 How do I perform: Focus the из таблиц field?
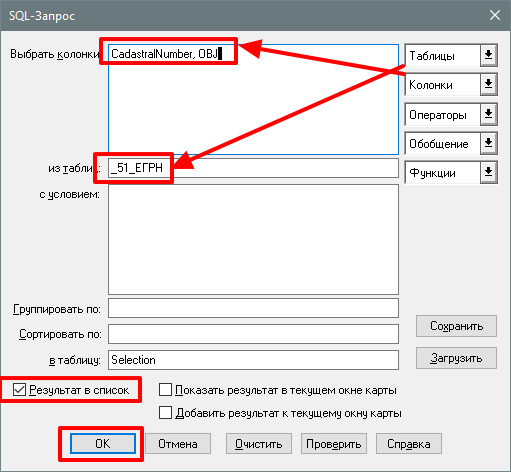point(253,168)
